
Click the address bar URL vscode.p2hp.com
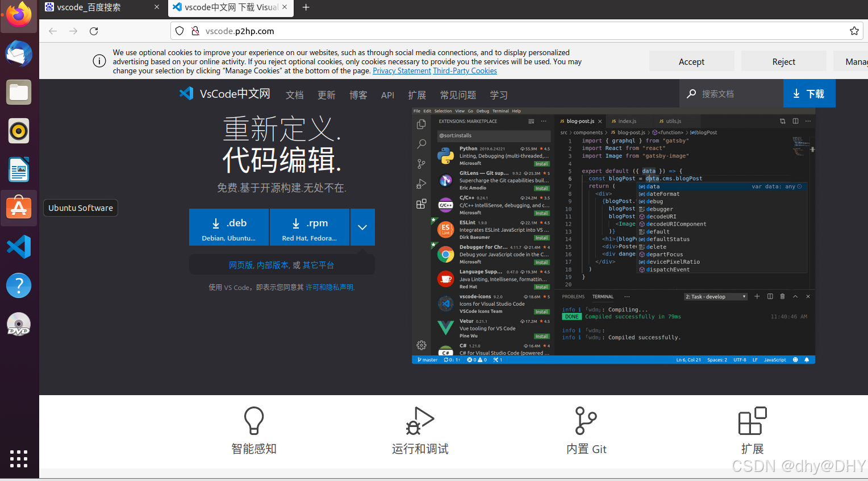pyautogui.click(x=240, y=31)
